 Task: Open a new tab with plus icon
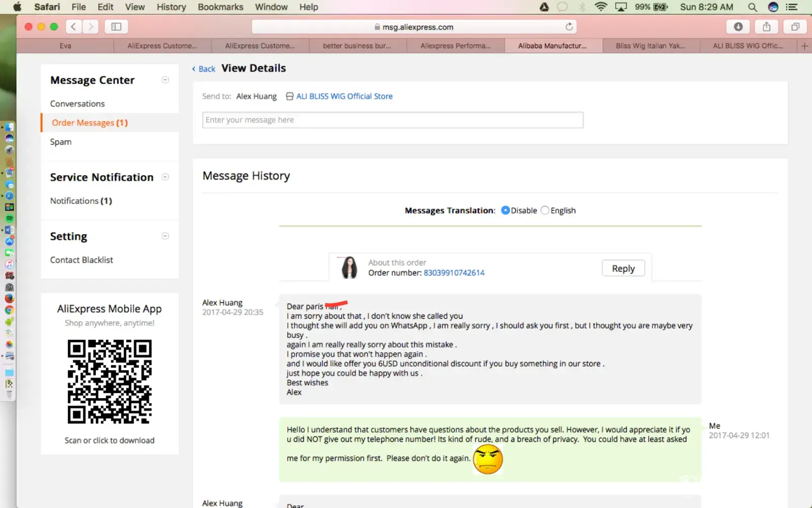coord(804,46)
